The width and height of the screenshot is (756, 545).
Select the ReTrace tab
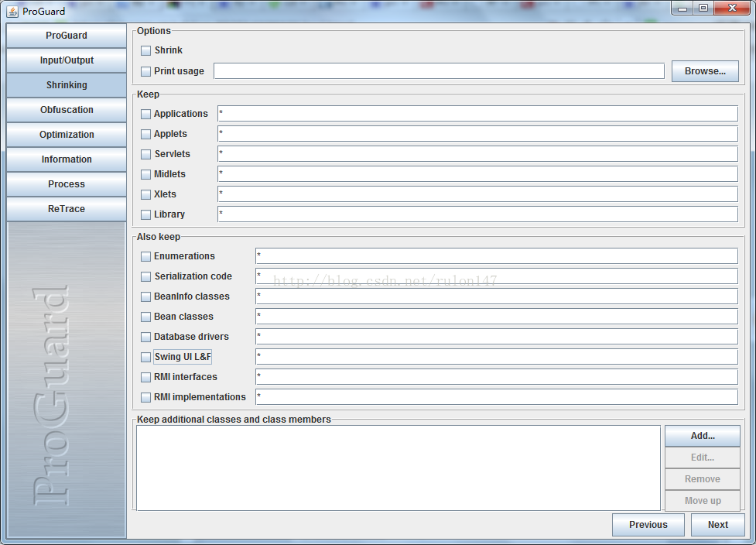67,209
